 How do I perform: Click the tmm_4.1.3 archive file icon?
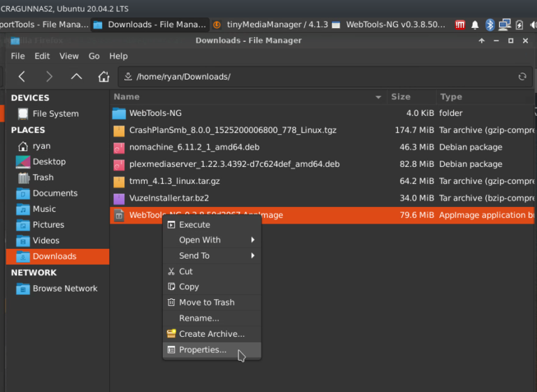pyautogui.click(x=119, y=182)
